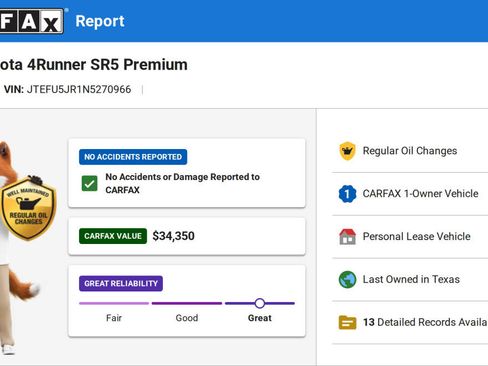The image size is (488, 366).
Task: Click the Personal Lease house icon
Action: [347, 236]
